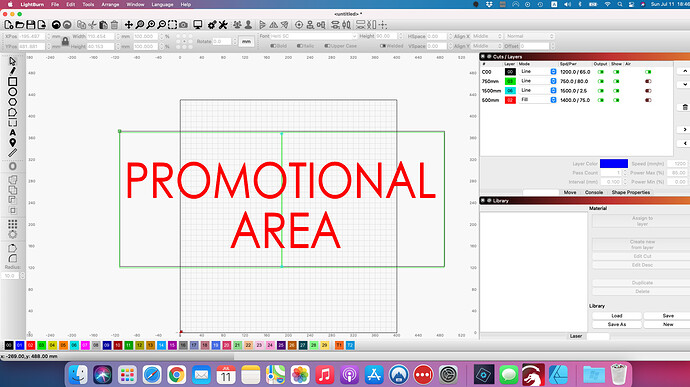Screen dimensions: 690x387
Task: Select the Ellipse tool
Action: (13, 92)
